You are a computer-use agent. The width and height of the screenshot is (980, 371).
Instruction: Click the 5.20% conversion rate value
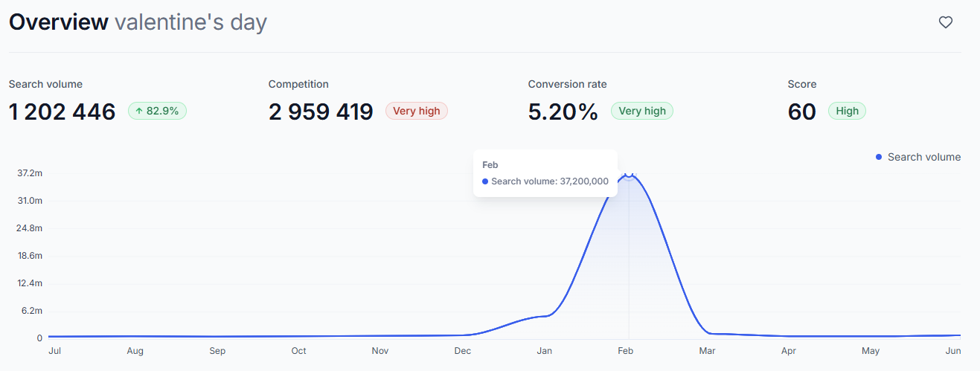pos(563,112)
